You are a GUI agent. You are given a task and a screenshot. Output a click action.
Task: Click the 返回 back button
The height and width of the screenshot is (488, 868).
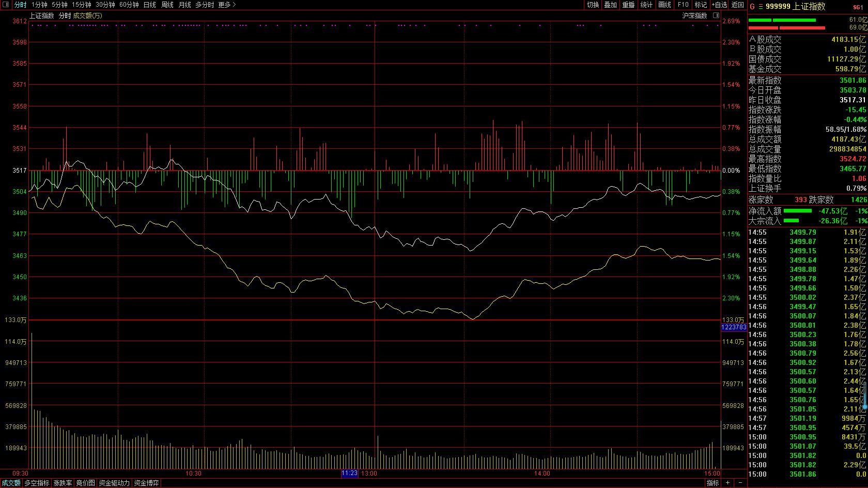coord(738,5)
